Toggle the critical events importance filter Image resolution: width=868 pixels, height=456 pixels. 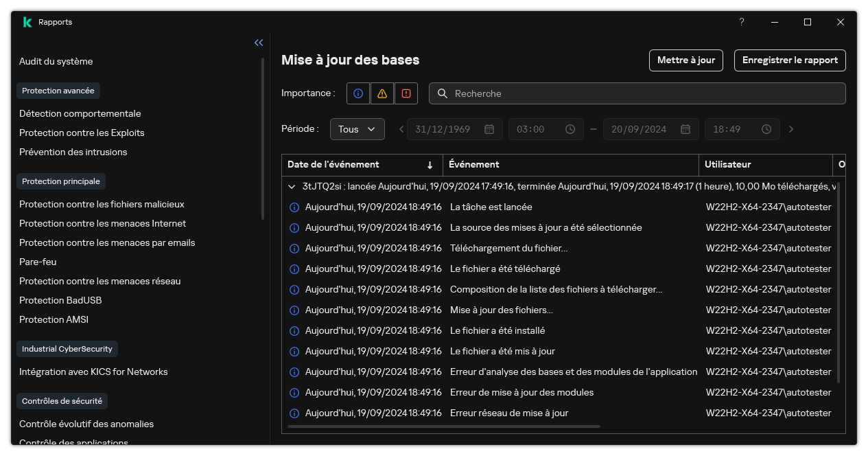point(406,93)
